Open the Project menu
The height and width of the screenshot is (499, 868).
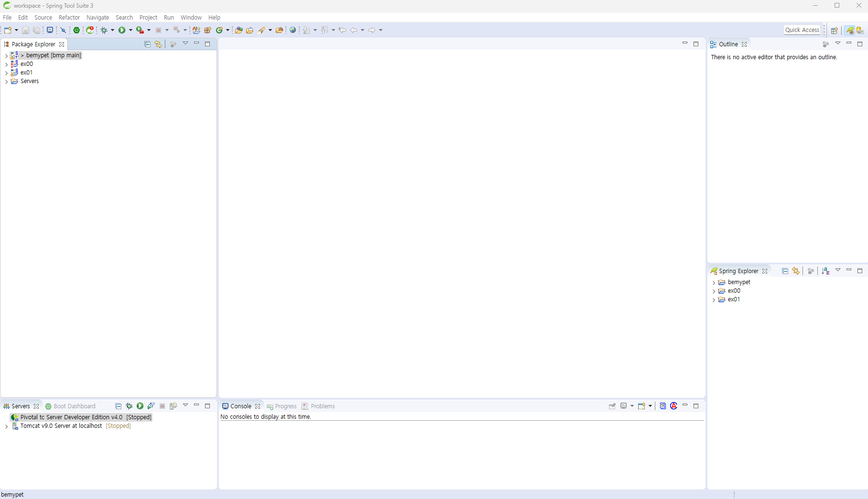click(x=148, y=18)
